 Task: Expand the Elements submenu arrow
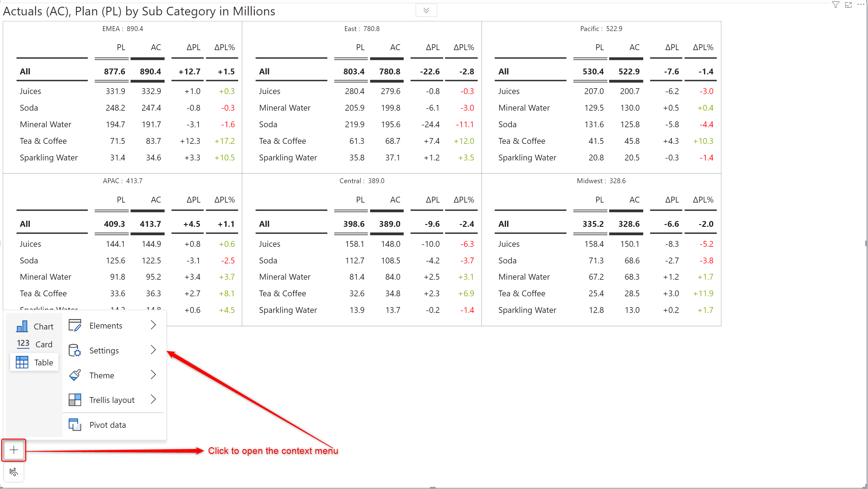coord(153,325)
